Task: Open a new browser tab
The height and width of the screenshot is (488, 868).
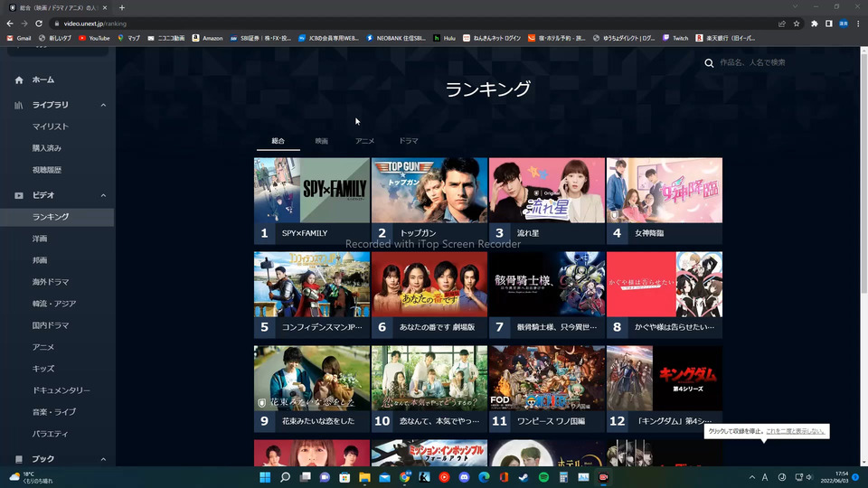Action: [x=122, y=8]
